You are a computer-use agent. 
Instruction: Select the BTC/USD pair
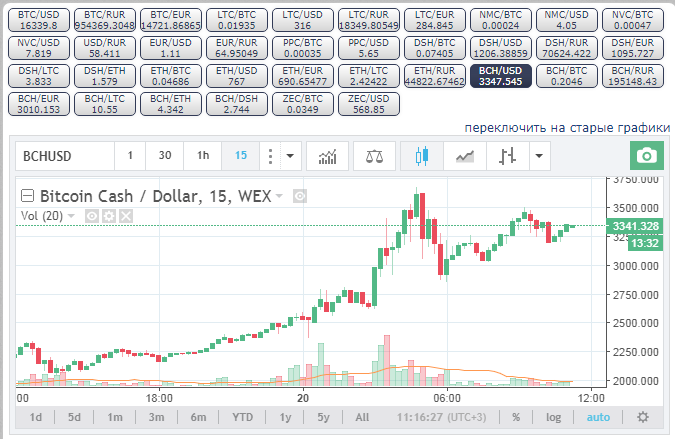click(38, 20)
